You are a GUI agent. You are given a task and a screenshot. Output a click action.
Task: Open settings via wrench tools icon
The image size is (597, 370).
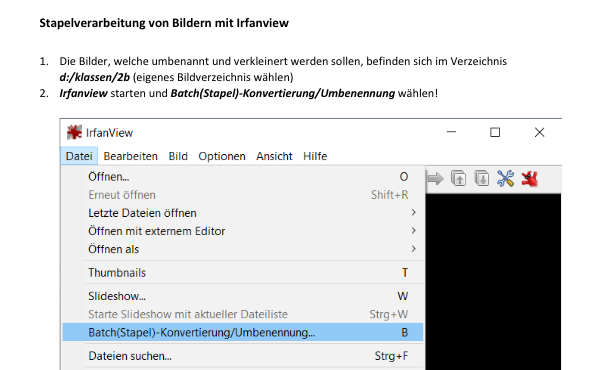coord(506,178)
